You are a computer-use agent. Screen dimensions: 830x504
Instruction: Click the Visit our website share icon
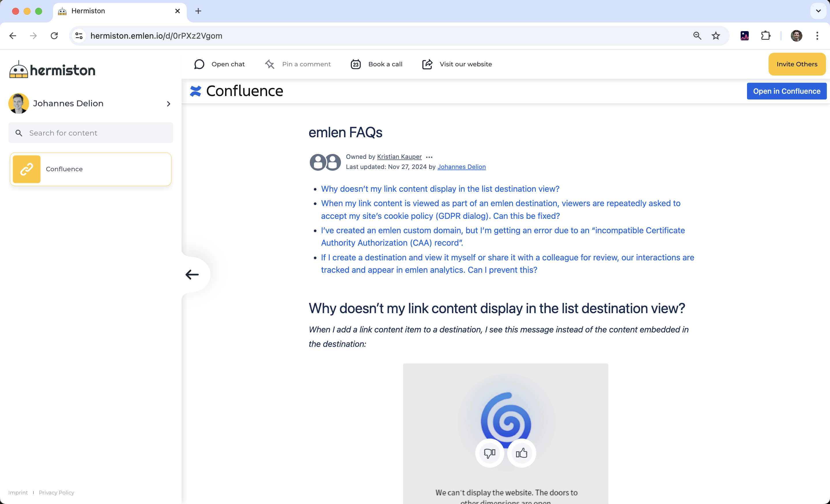tap(427, 64)
